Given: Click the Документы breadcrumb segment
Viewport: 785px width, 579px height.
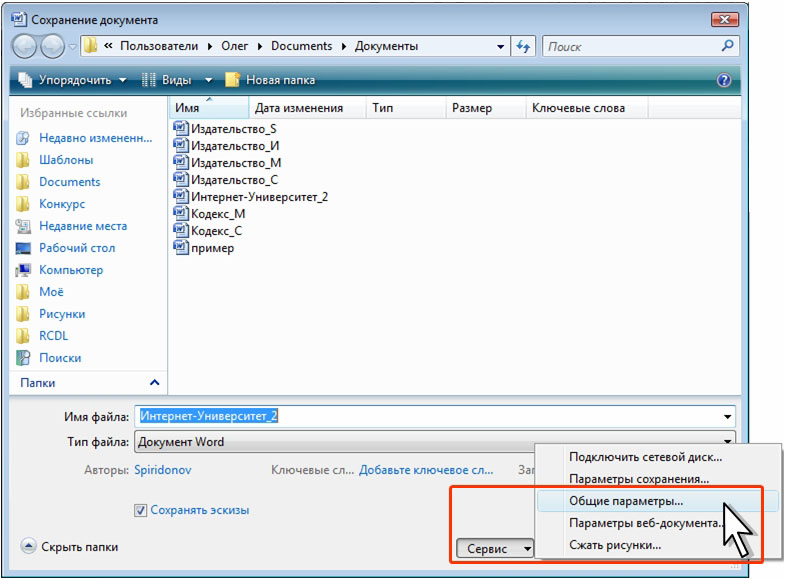Looking at the screenshot, I should pos(386,46).
